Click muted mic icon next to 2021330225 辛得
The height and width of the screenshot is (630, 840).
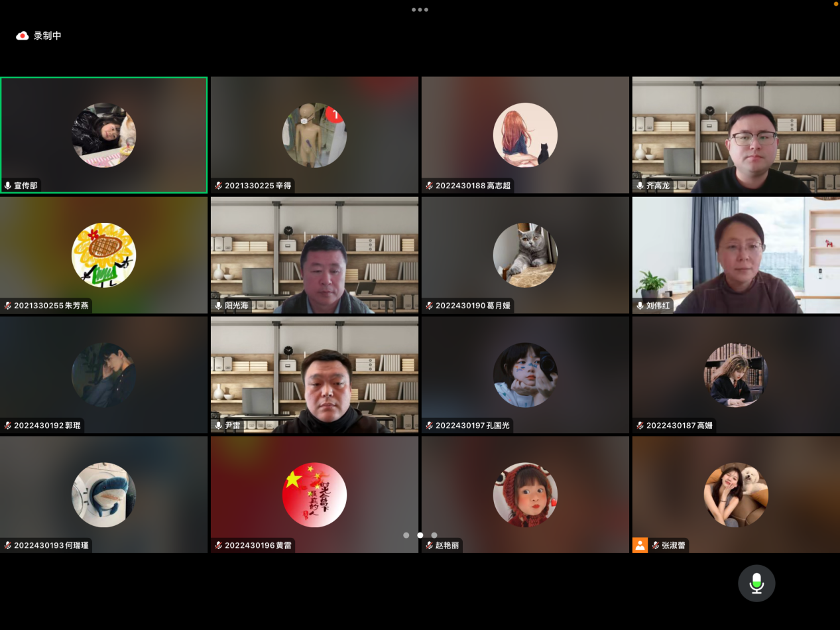[219, 186]
